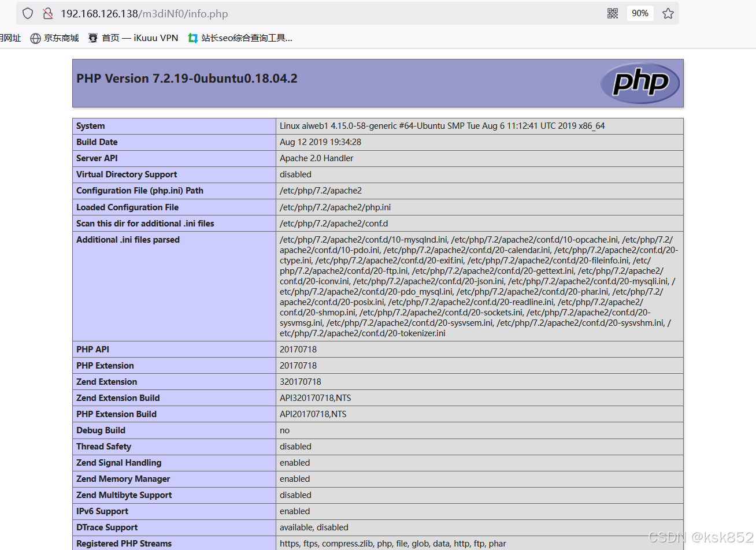Click the parsed .ini files list text

(479, 287)
